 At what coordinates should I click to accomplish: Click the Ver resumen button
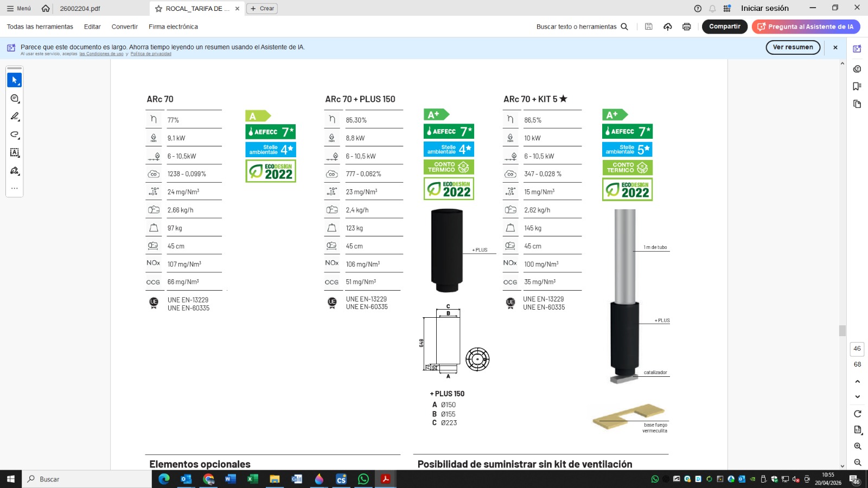pos(793,47)
